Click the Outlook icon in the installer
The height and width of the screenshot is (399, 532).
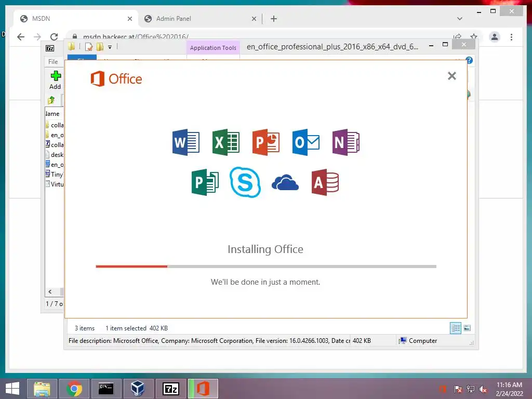pyautogui.click(x=305, y=142)
